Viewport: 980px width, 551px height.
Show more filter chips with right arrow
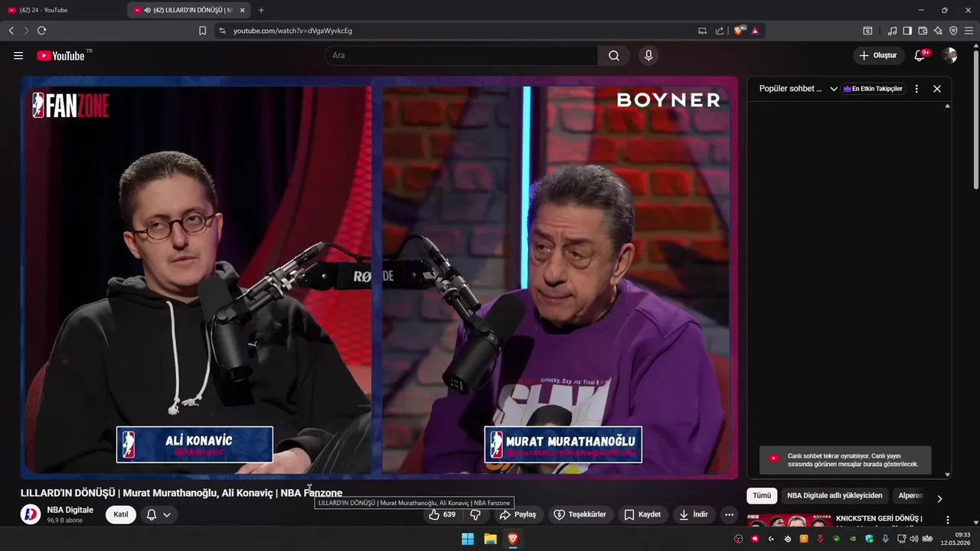(x=939, y=498)
